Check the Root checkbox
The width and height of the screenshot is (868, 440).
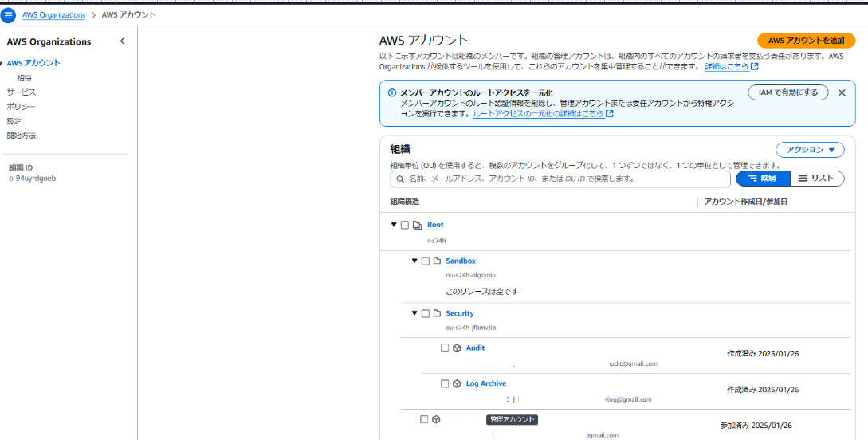click(x=405, y=225)
